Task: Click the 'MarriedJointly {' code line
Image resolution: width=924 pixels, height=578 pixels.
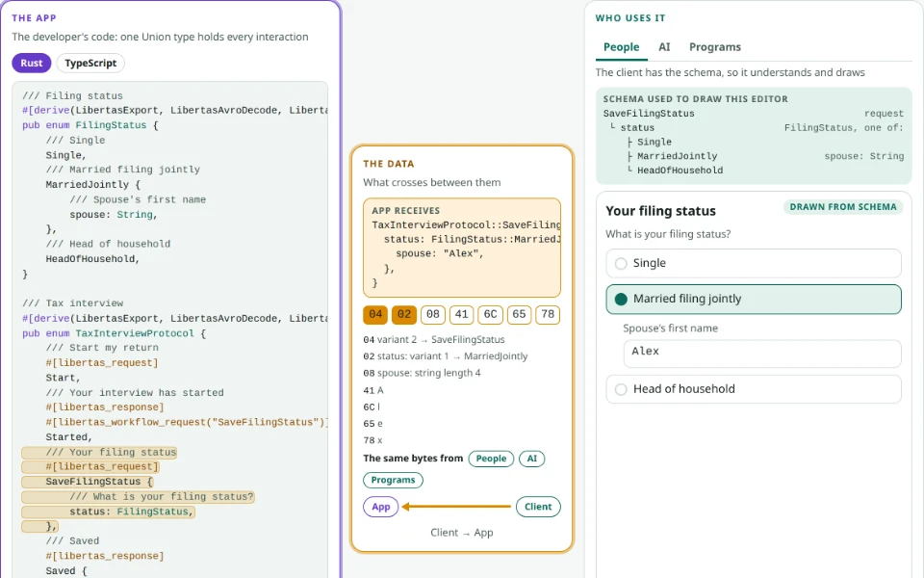Action: (x=93, y=185)
